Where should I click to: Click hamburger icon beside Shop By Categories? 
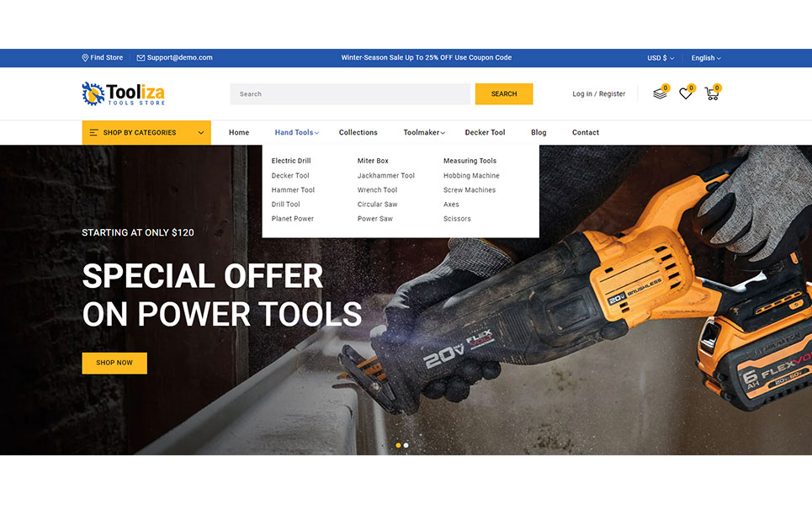[x=94, y=133]
